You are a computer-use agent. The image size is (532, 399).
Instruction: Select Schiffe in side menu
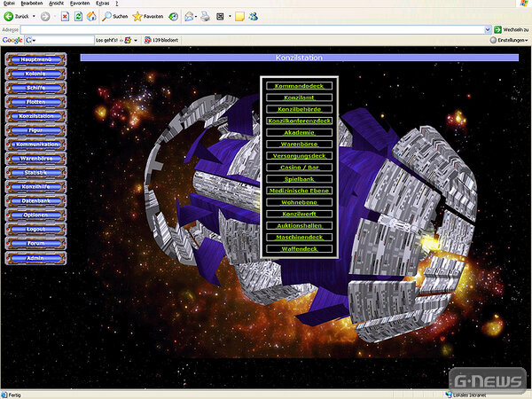(36, 88)
